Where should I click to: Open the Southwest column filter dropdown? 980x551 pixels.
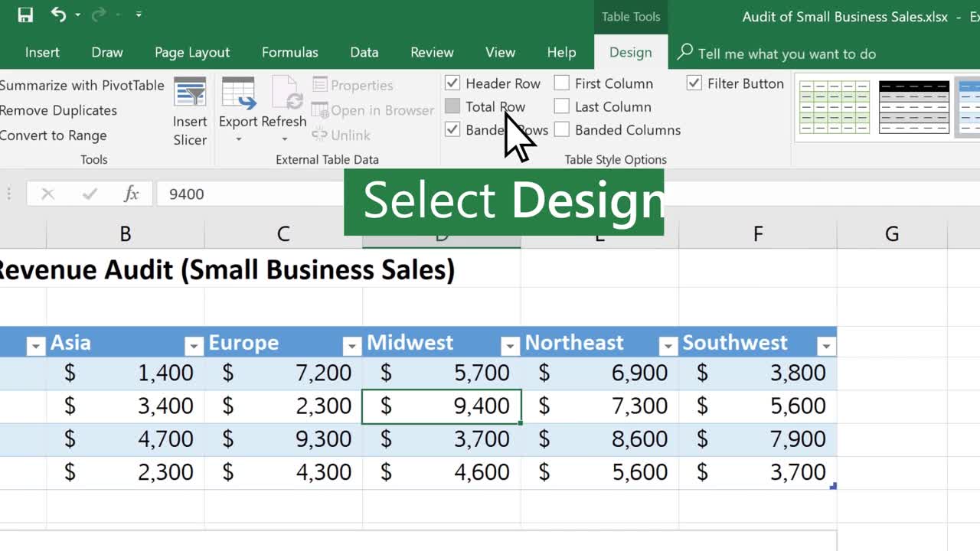[x=826, y=347]
